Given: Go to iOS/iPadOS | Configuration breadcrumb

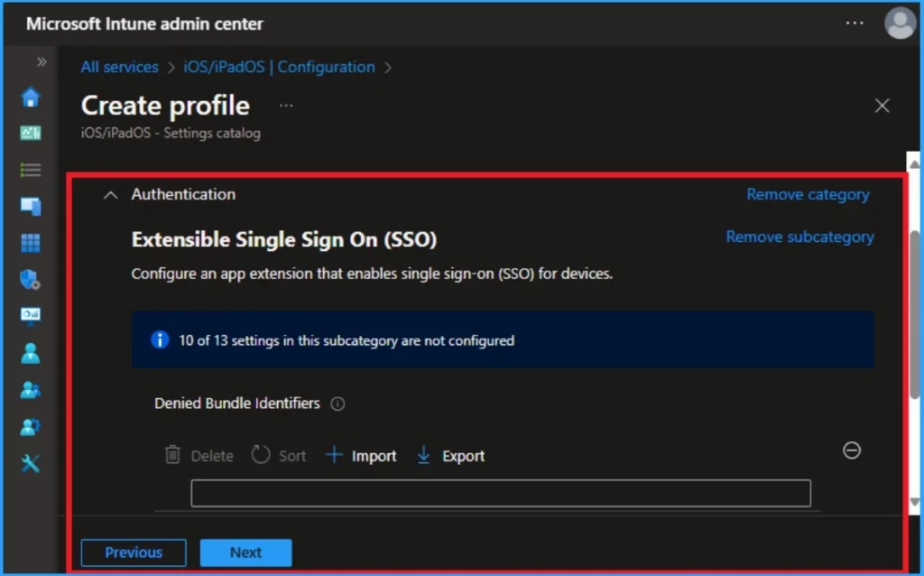Looking at the screenshot, I should pyautogui.click(x=280, y=67).
